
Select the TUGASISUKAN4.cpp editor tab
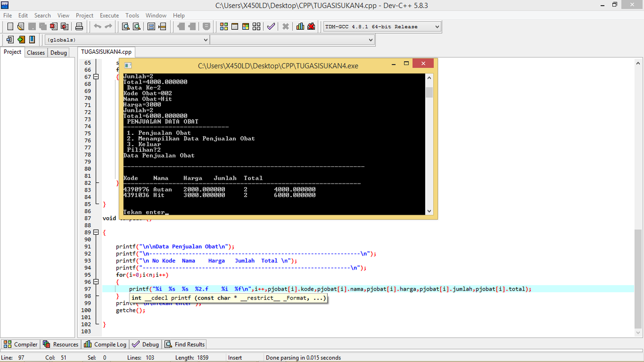pos(106,52)
